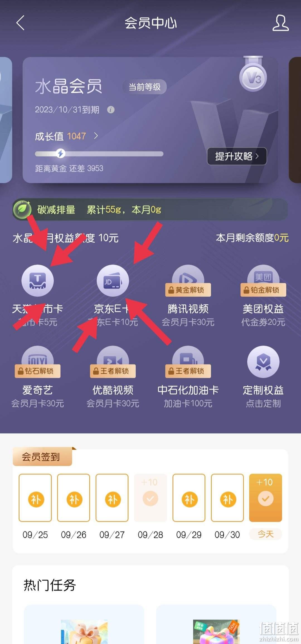Open the 提升攻略 button

(x=237, y=156)
